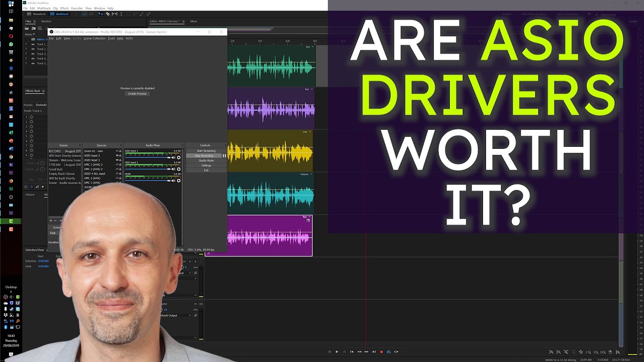Mute ASIO input 2 in OBS Audio Mixer
Viewport: 644px width, 362px height.
pos(173,169)
